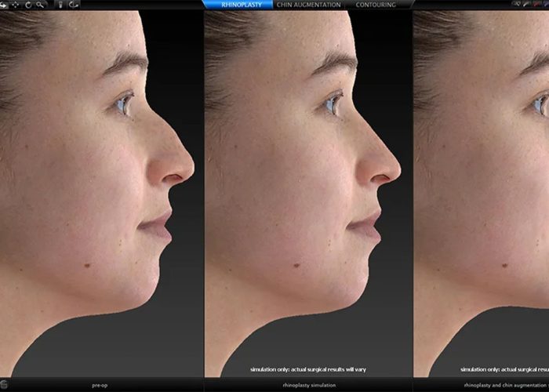Image resolution: width=549 pixels, height=392 pixels.
Task: Pick the white brush tool icon
Action: (x=526, y=4)
